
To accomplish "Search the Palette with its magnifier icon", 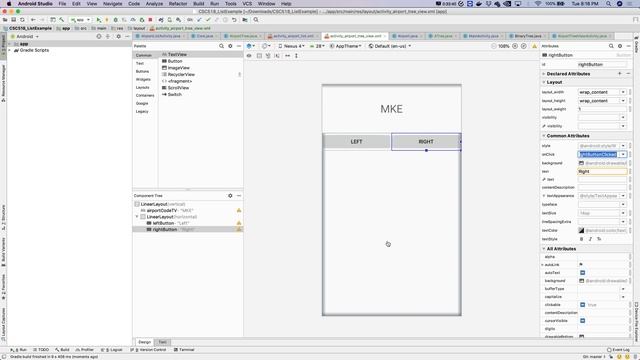I will point(222,46).
